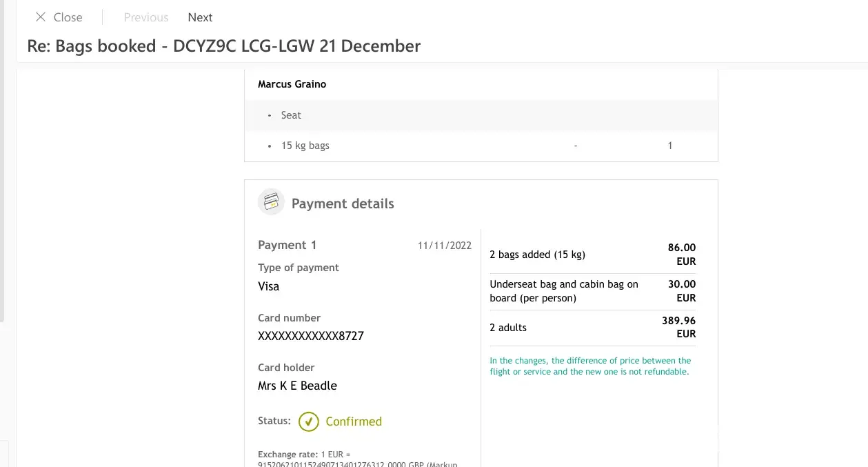
Task: Go to the Previous message
Action: coord(146,17)
